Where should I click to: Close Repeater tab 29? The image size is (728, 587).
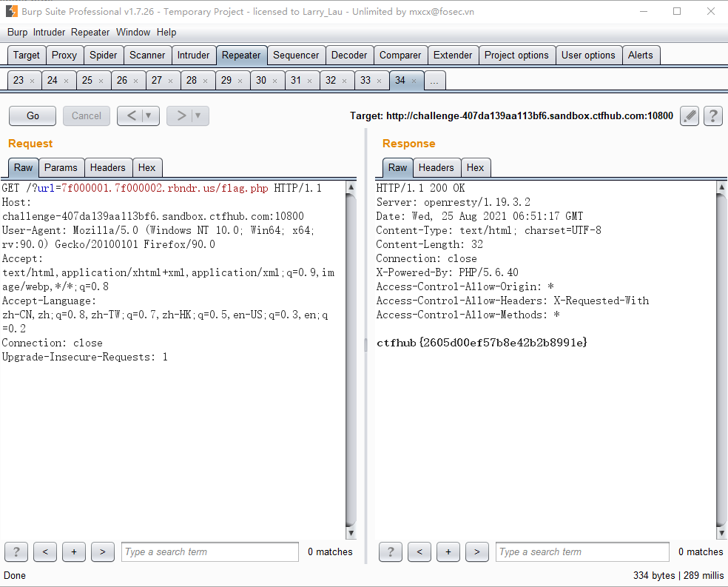tap(240, 81)
